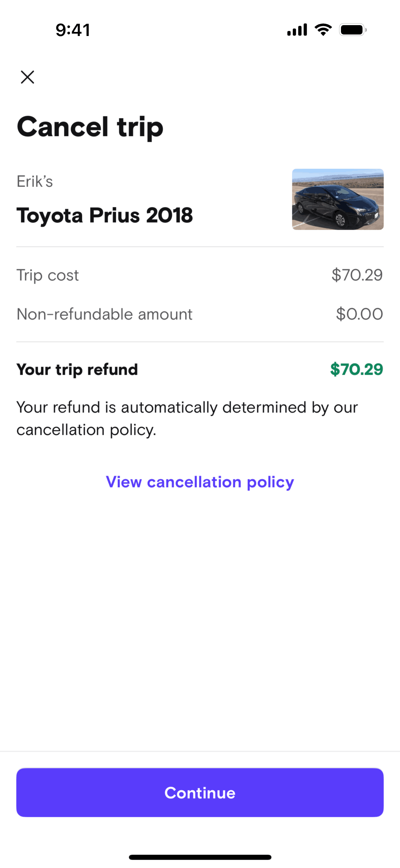Tap the Non-refundable amount label
Image resolution: width=400 pixels, height=868 pixels.
pos(104,314)
